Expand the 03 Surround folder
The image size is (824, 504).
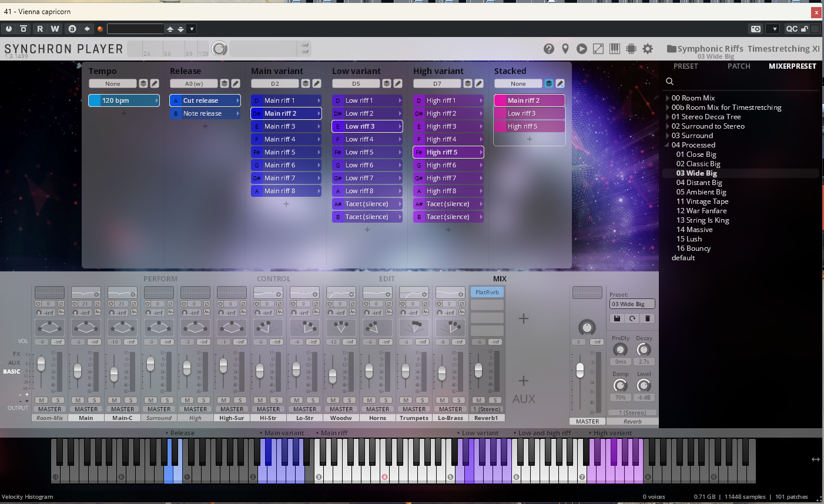(x=668, y=136)
